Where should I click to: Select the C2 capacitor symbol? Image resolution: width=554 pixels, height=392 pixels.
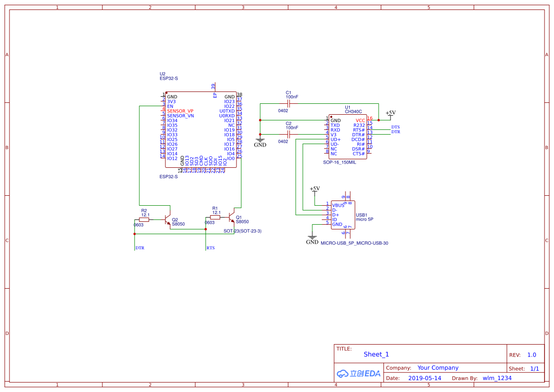point(289,134)
